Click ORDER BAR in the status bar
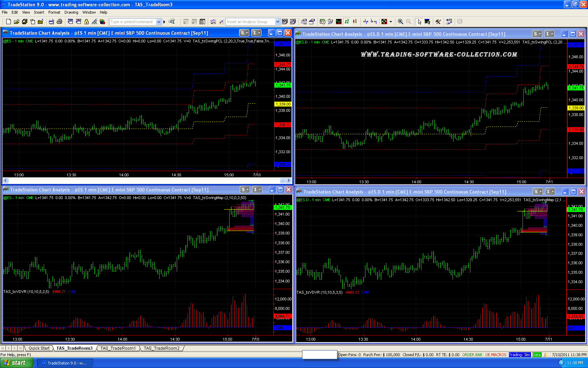This screenshot has height=368, width=588. point(472,355)
